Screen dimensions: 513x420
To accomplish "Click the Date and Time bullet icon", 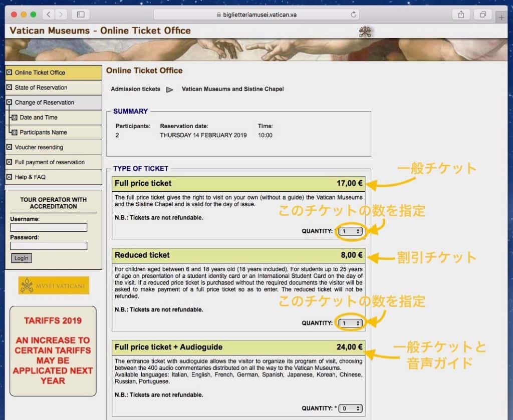I will [15, 117].
